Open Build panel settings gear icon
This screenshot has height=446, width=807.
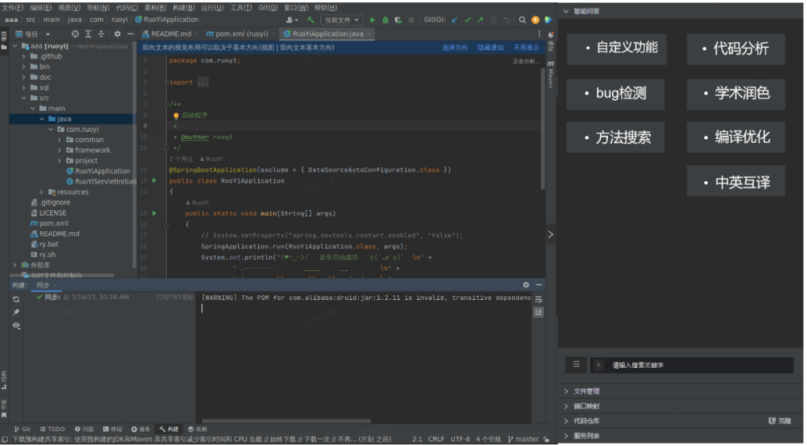526,285
